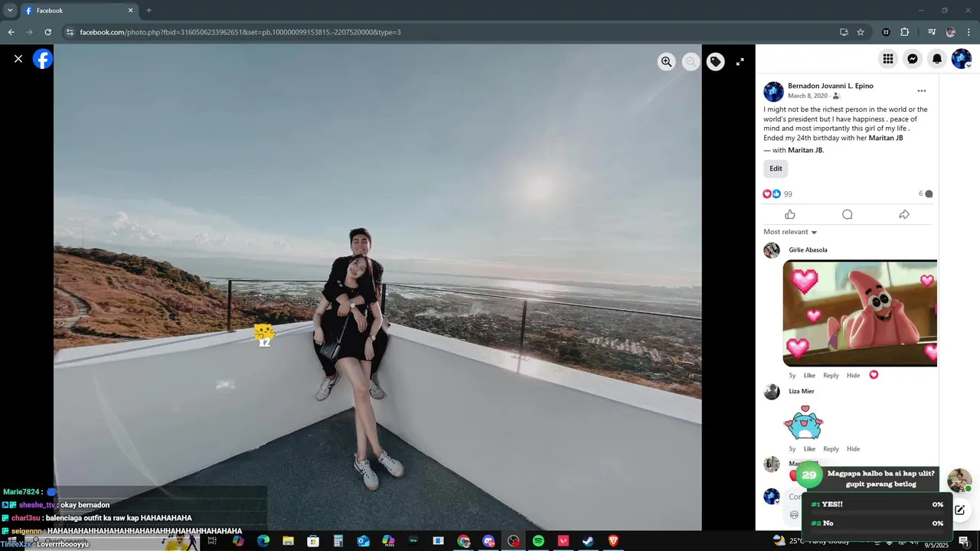Viewport: 980px width, 551px height.
Task: Open Messenger from the top bar
Action: 913,59
